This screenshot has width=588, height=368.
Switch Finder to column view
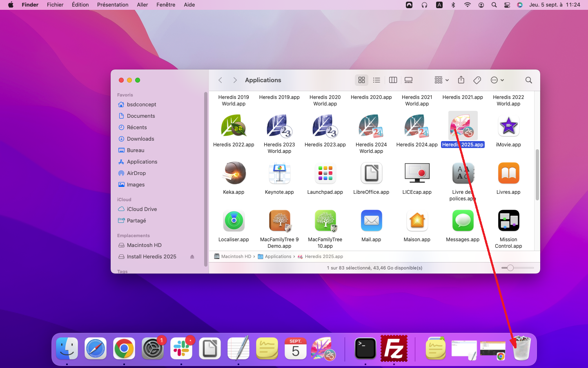(393, 80)
